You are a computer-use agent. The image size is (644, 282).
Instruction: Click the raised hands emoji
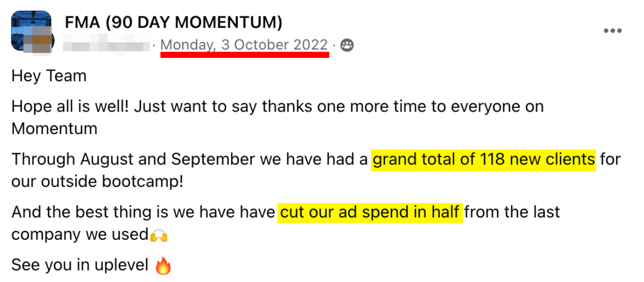[159, 236]
